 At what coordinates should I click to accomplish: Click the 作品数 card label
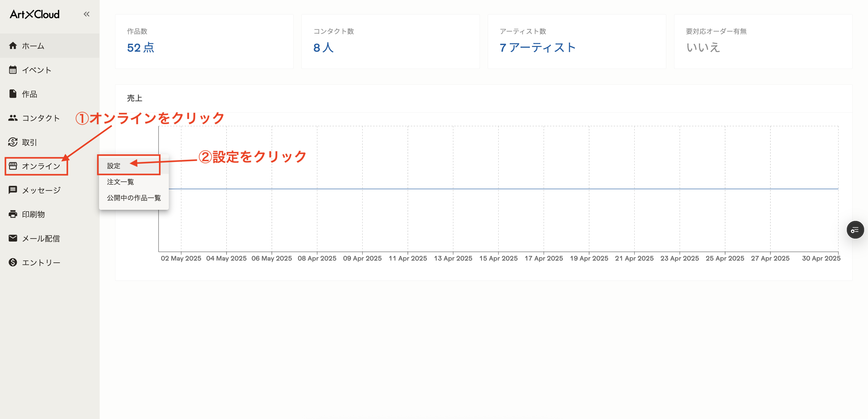tap(137, 31)
